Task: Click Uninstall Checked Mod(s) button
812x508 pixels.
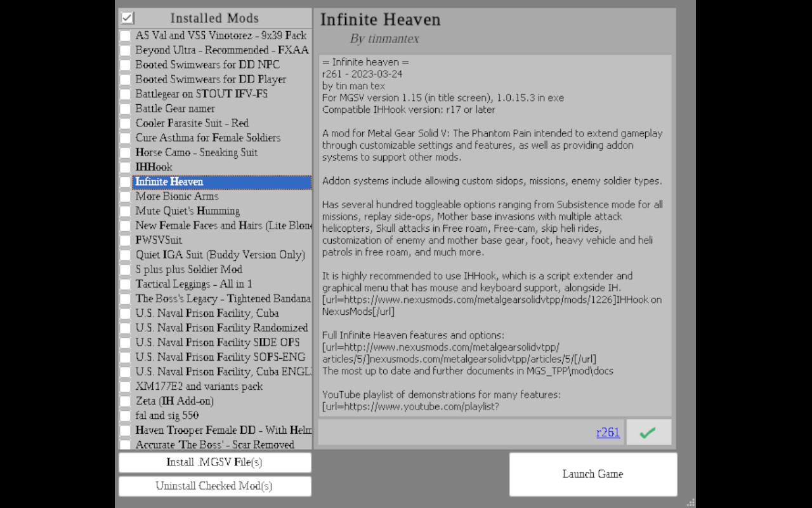Action: click(214, 486)
